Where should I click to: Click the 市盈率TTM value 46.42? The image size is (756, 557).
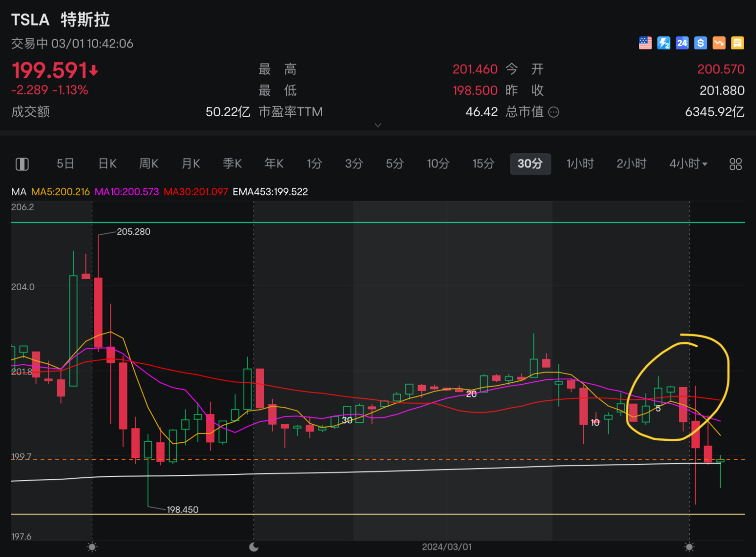click(x=481, y=112)
